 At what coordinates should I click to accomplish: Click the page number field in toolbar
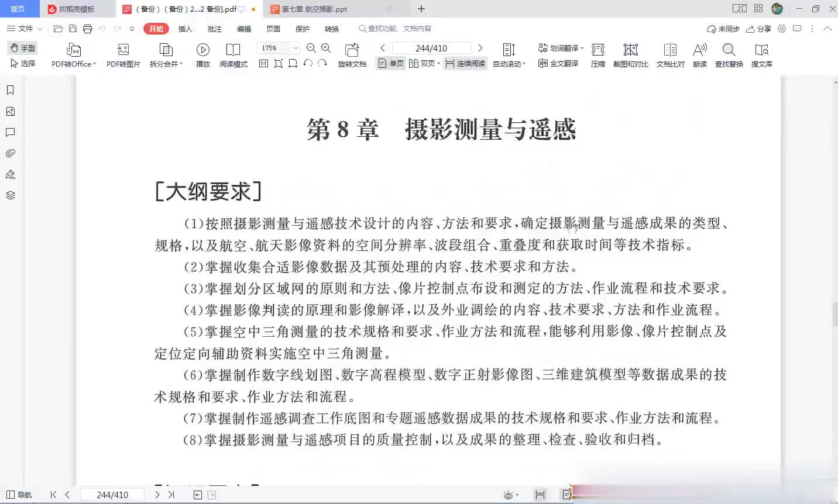(x=431, y=48)
